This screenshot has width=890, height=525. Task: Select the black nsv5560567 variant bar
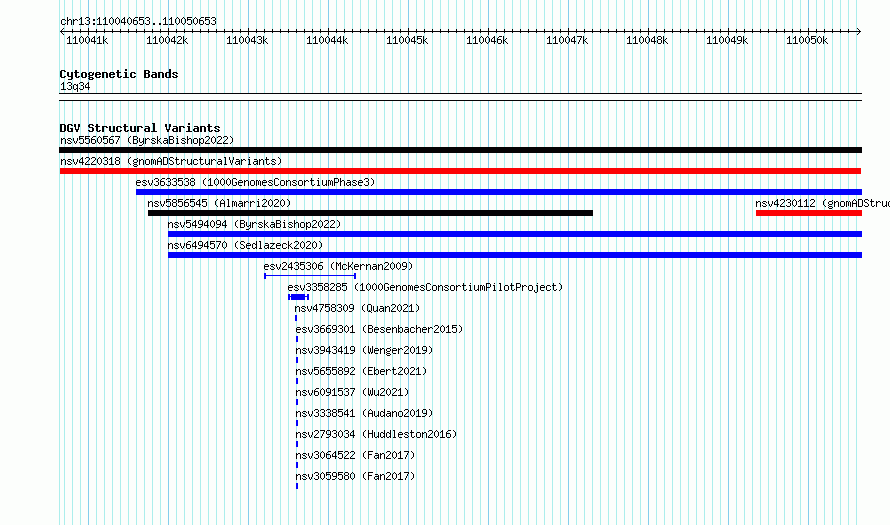[x=460, y=150]
